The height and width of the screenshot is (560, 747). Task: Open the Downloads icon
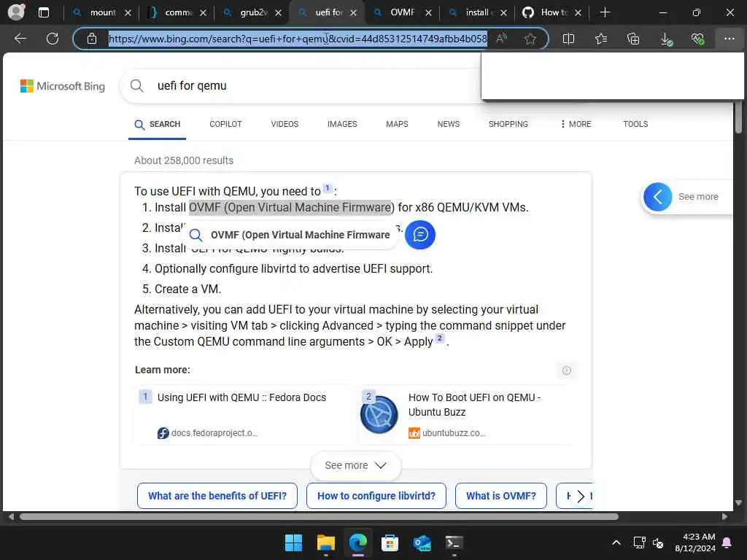tap(666, 39)
